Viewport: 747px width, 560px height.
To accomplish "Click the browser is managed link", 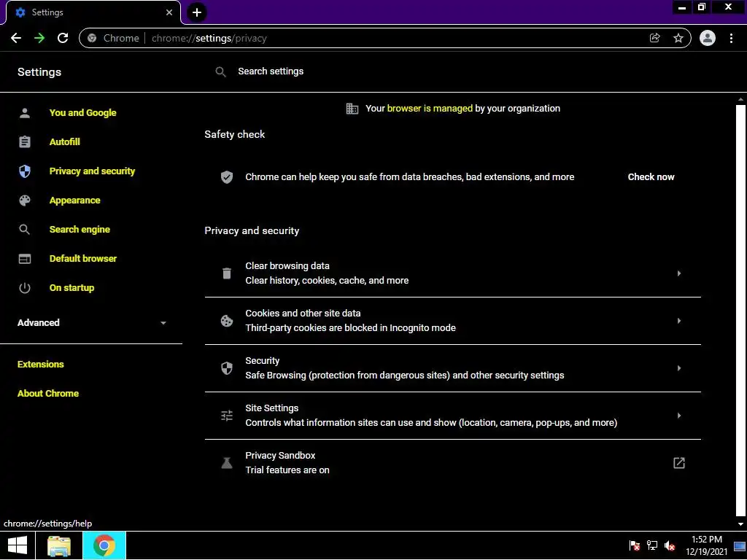I will click(430, 109).
